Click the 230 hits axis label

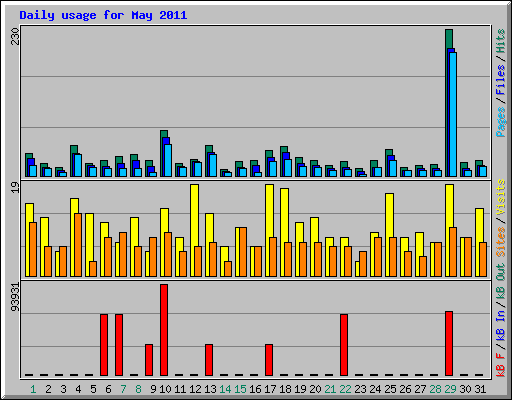click(x=15, y=37)
